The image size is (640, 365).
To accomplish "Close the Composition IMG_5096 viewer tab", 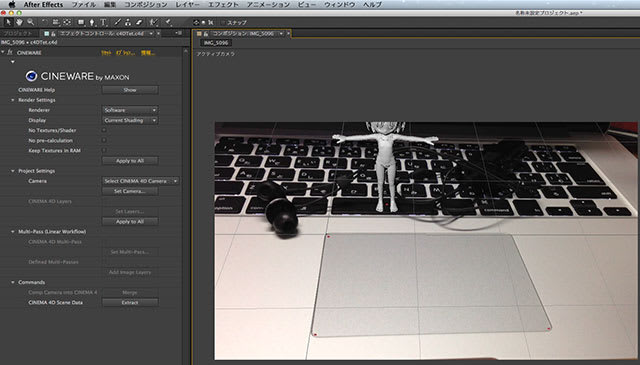I will click(x=288, y=33).
